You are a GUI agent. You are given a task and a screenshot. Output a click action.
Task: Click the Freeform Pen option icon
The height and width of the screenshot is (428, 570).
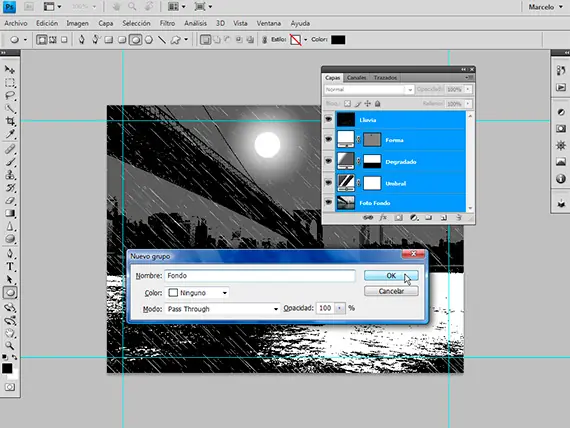point(95,40)
